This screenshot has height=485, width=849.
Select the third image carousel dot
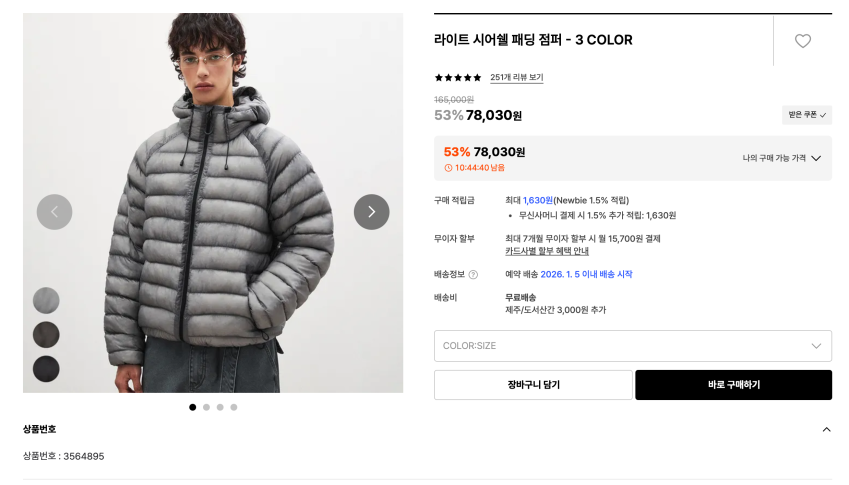tap(220, 407)
